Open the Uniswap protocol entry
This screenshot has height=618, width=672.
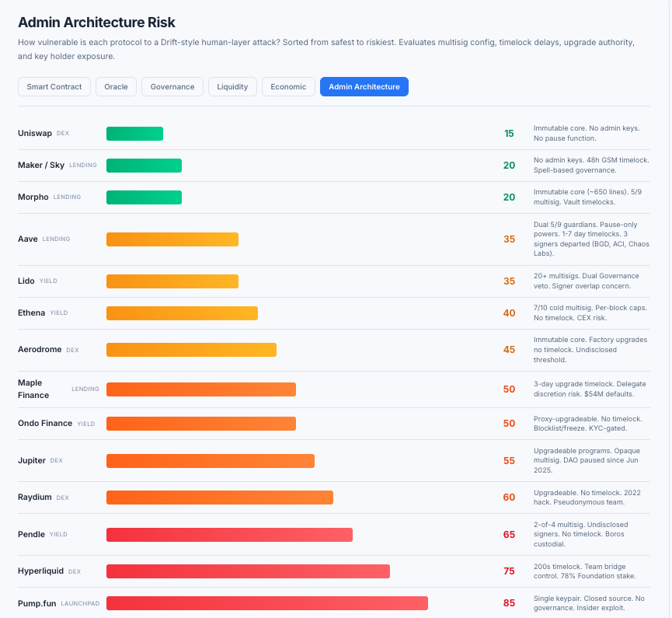pyautogui.click(x=37, y=133)
